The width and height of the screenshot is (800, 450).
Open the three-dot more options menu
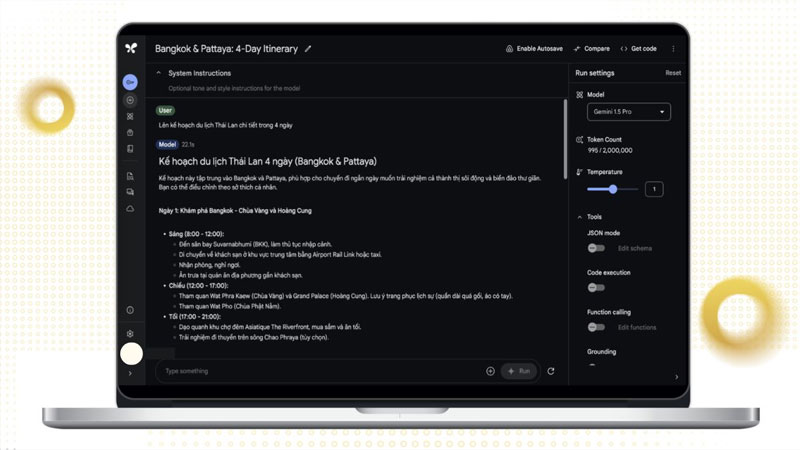pos(673,49)
